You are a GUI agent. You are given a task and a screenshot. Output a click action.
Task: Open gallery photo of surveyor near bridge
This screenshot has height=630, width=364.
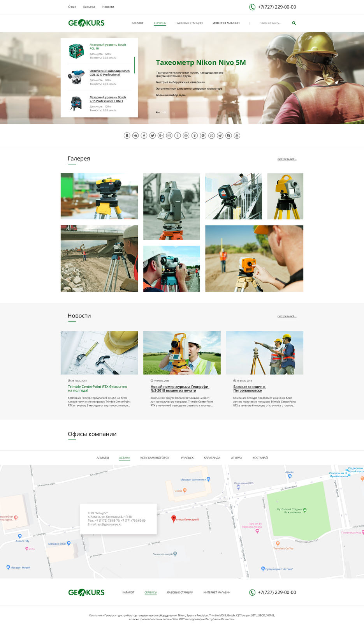tap(99, 258)
